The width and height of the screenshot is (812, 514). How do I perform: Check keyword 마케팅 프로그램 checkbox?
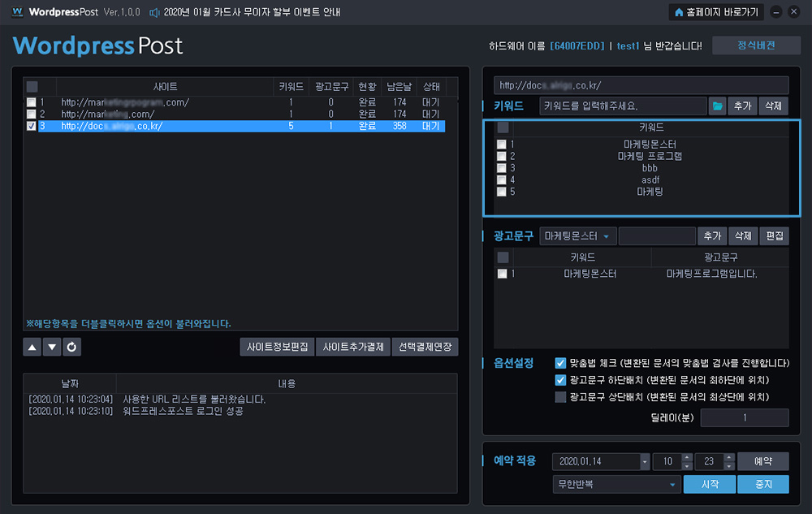point(501,157)
